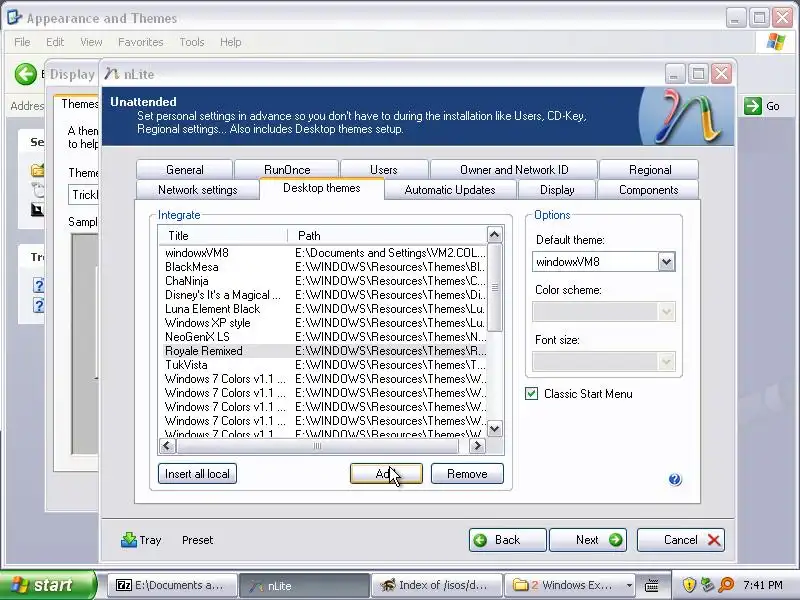The image size is (800, 600).
Task: Click the vertical scrollbar thumb in theme list
Action: (494, 287)
